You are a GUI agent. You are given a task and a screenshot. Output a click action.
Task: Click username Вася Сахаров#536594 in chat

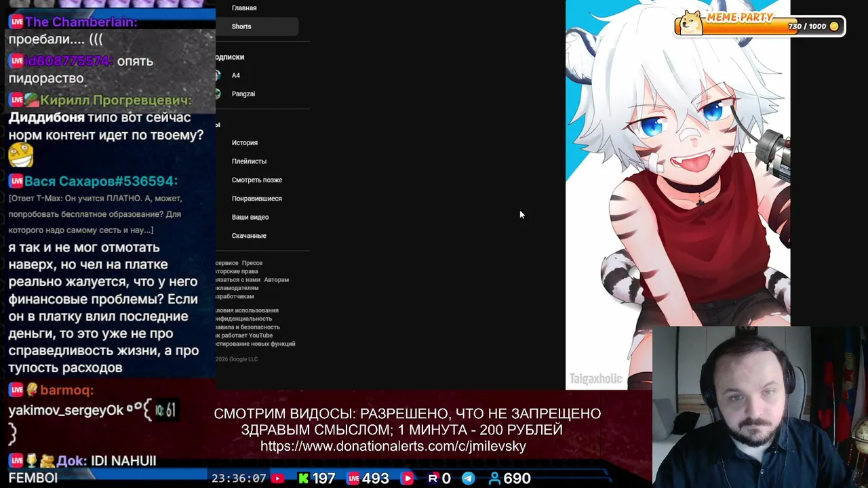click(101, 181)
